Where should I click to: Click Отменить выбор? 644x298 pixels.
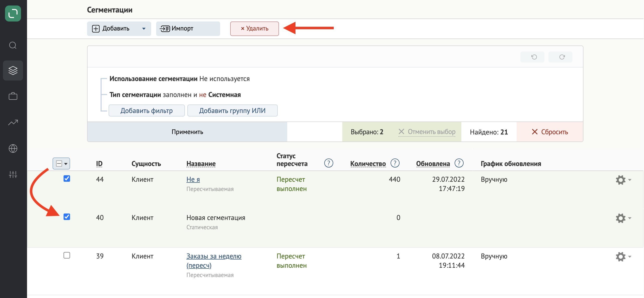427,132
